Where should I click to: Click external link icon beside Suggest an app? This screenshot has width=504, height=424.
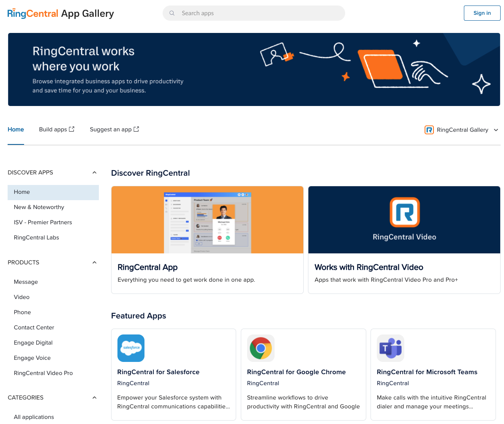click(x=136, y=129)
